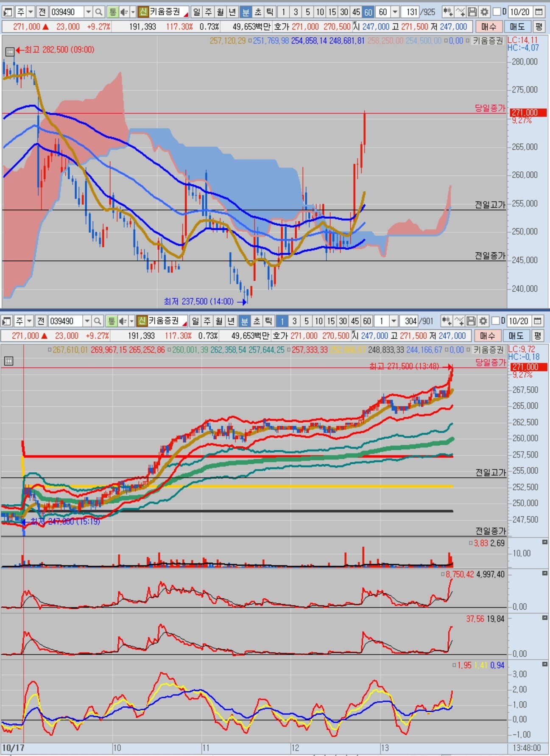The width and height of the screenshot is (550, 756).
Task: Click the save icon in the lower chart toolbar
Action: click(x=471, y=321)
